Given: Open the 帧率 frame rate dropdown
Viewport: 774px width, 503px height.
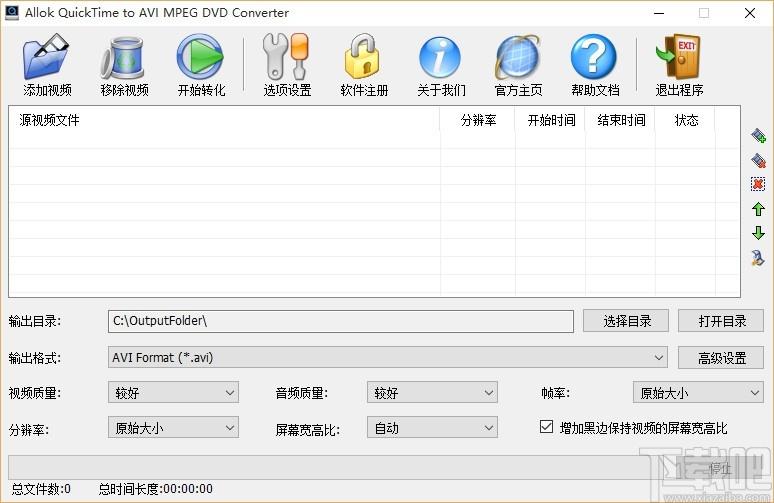Looking at the screenshot, I should [x=697, y=393].
